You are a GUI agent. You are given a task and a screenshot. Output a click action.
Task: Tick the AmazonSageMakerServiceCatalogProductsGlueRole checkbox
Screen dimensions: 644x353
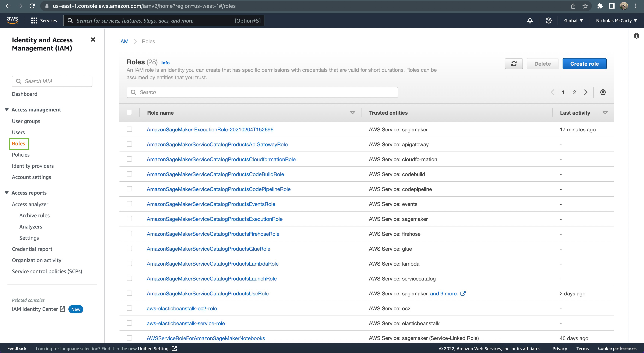click(x=129, y=248)
